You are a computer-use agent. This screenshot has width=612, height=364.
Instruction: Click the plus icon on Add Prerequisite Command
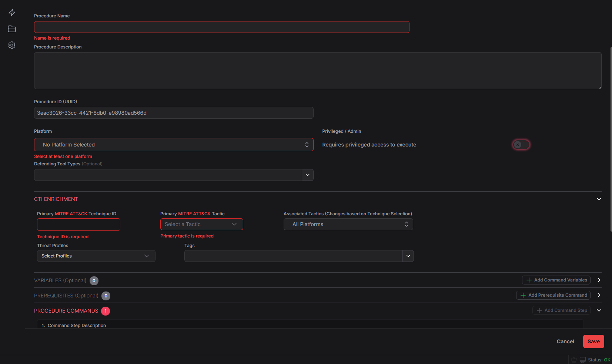point(523,295)
